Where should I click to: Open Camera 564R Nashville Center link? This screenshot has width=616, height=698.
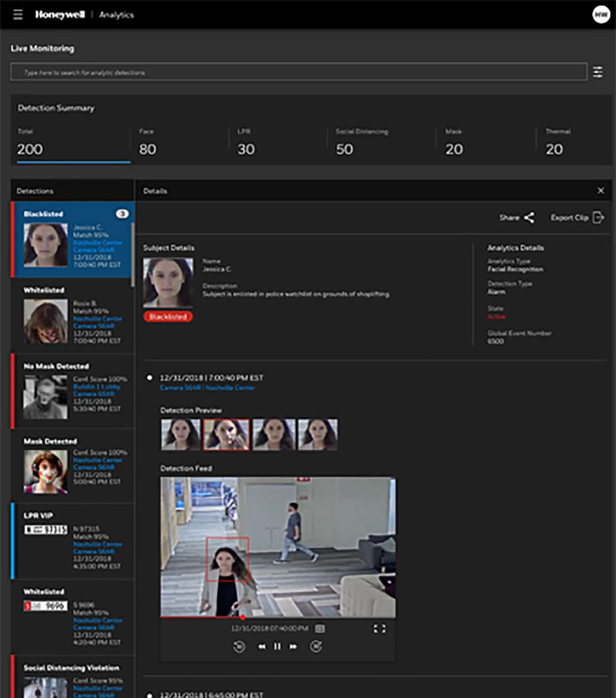click(x=207, y=388)
